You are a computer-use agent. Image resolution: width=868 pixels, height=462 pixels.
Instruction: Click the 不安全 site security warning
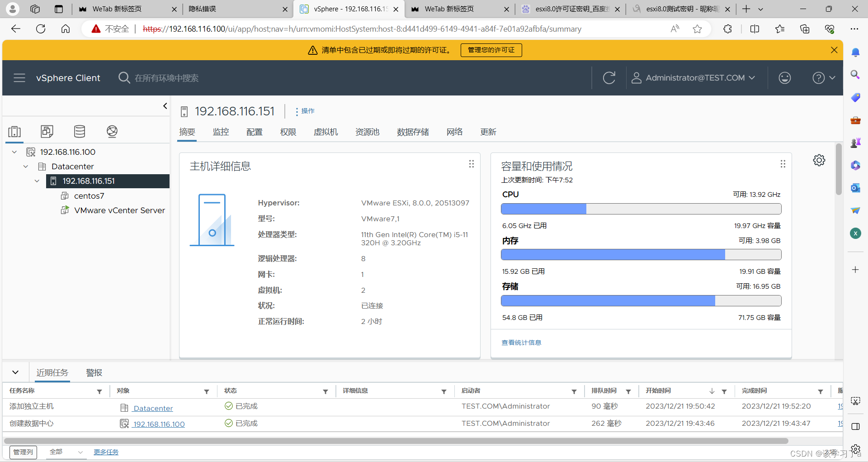110,29
